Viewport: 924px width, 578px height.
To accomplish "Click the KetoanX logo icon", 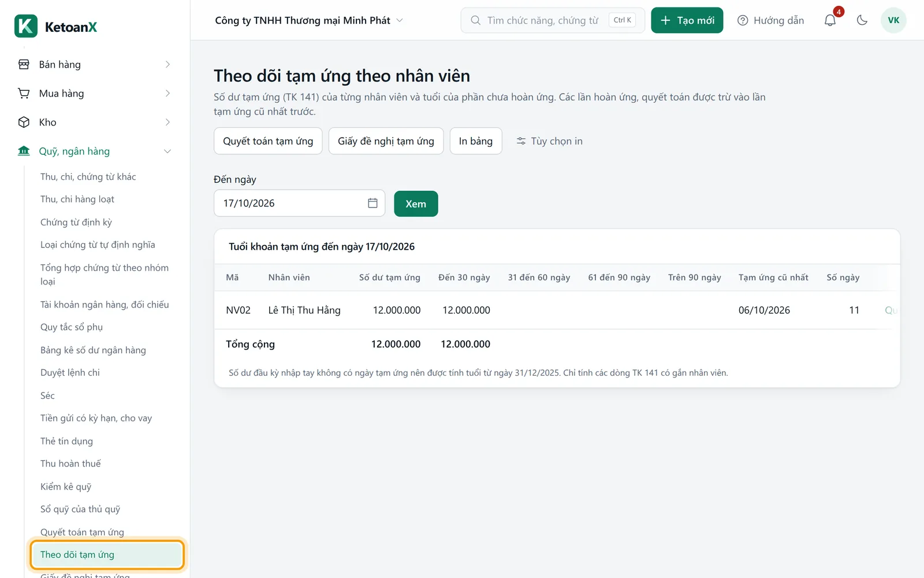I will coord(26,26).
